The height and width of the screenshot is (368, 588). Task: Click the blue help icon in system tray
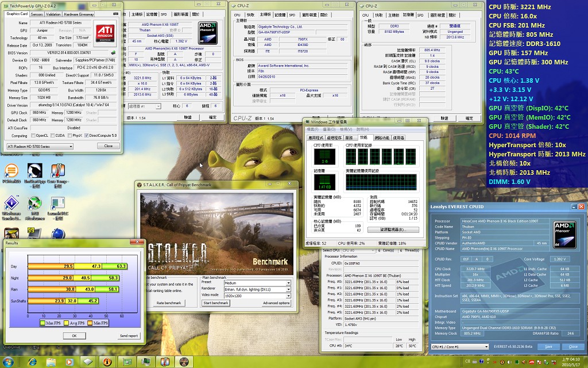[481, 362]
